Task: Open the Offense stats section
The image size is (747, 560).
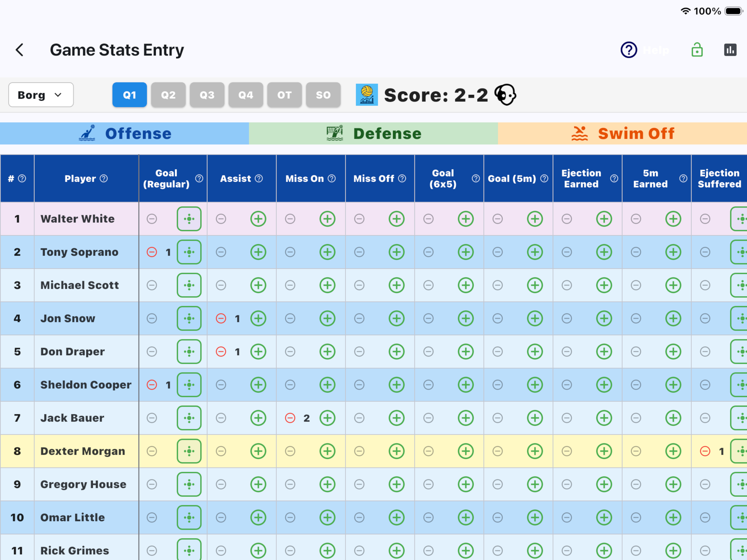Action: tap(124, 133)
